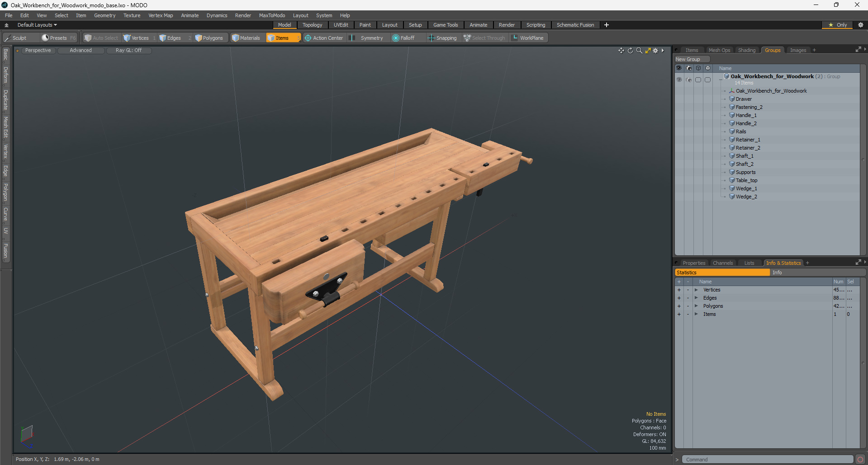Switch to the Topology layout tab
Image resolution: width=868 pixels, height=465 pixels.
coord(312,25)
